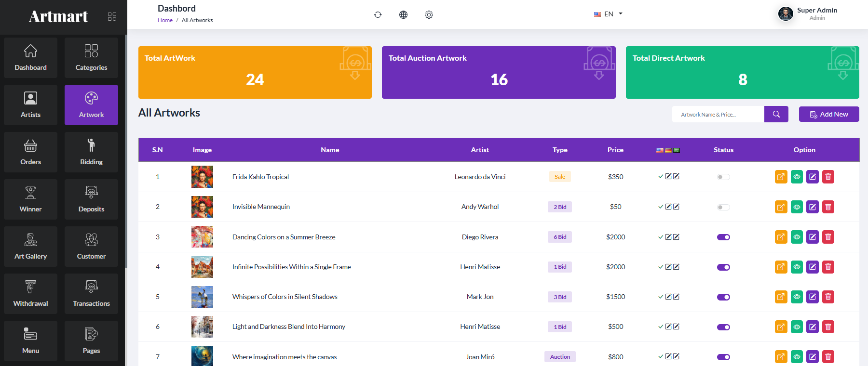
Task: Disable status toggle for Infinite Possibilities Within a Single Frame
Action: (x=723, y=267)
